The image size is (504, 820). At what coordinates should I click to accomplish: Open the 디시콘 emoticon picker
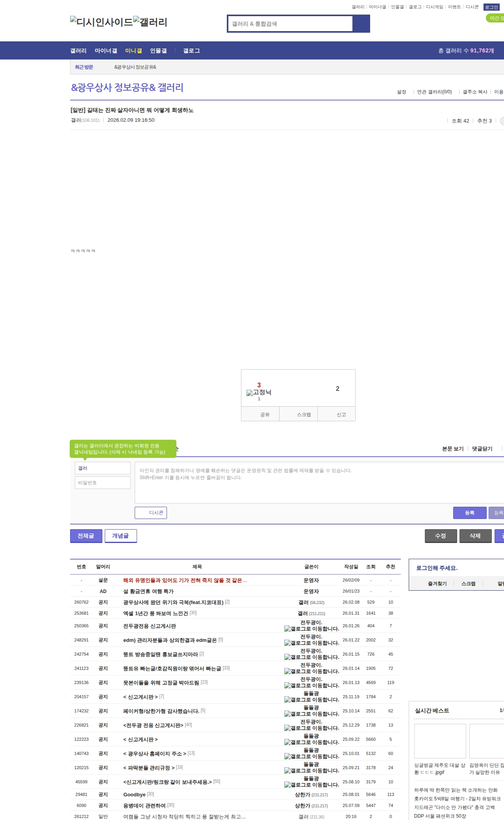151,513
